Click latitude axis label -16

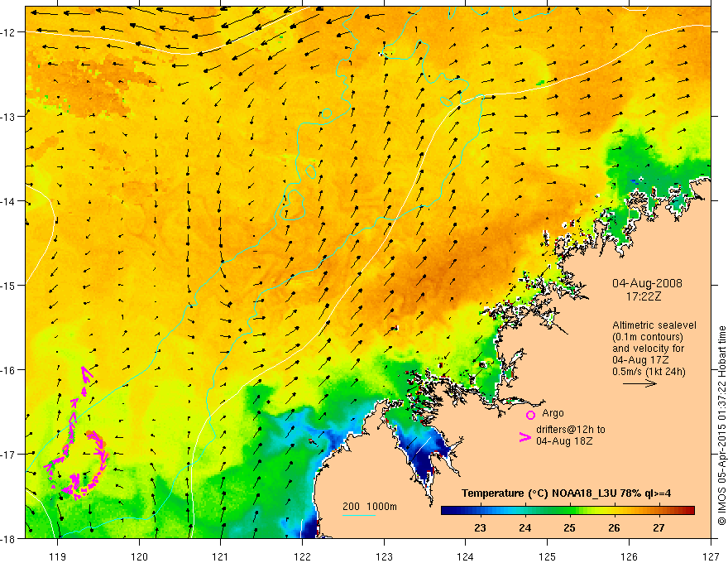[x=9, y=370]
